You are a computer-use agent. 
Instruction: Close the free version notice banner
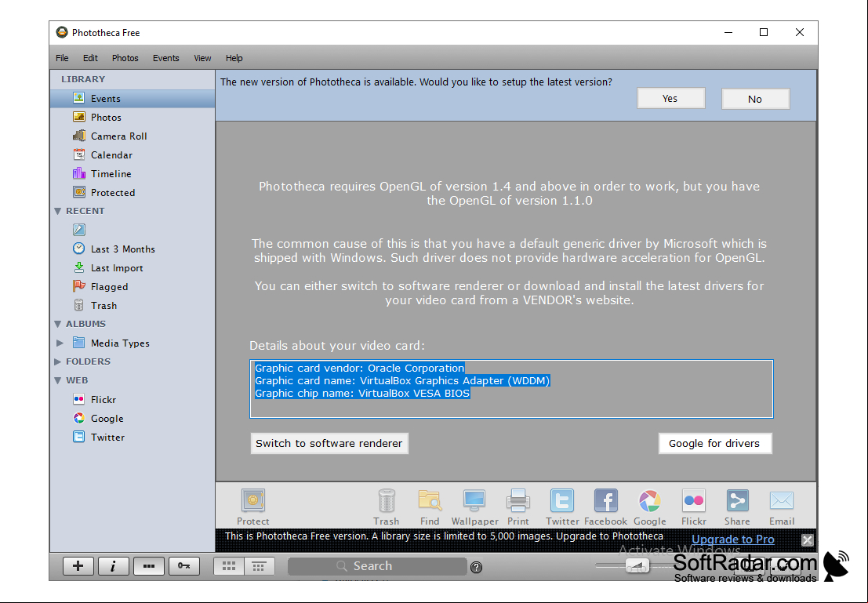pyautogui.click(x=807, y=539)
